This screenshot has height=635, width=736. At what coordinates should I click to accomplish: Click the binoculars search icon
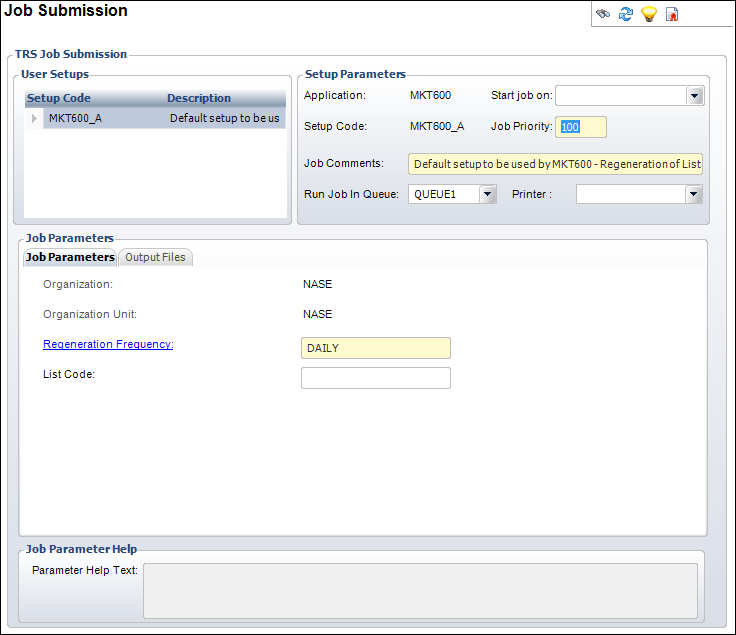[x=603, y=14]
